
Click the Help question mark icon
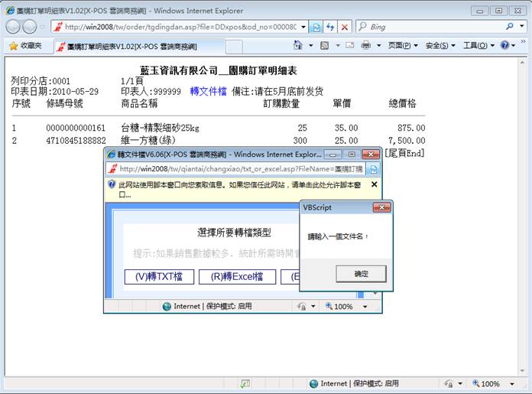[506, 46]
